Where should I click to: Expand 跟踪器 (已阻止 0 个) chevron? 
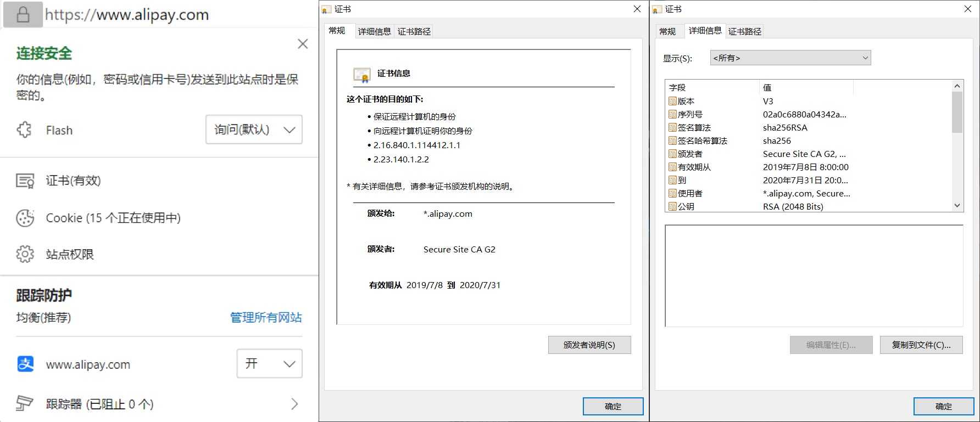(x=294, y=404)
